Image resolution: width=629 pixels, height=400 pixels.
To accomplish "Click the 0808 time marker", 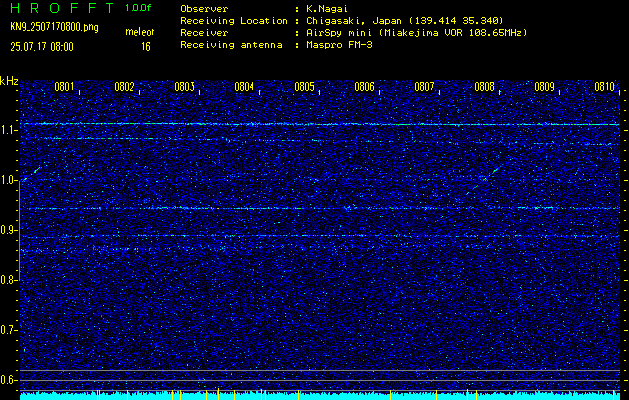I will 484,86.
